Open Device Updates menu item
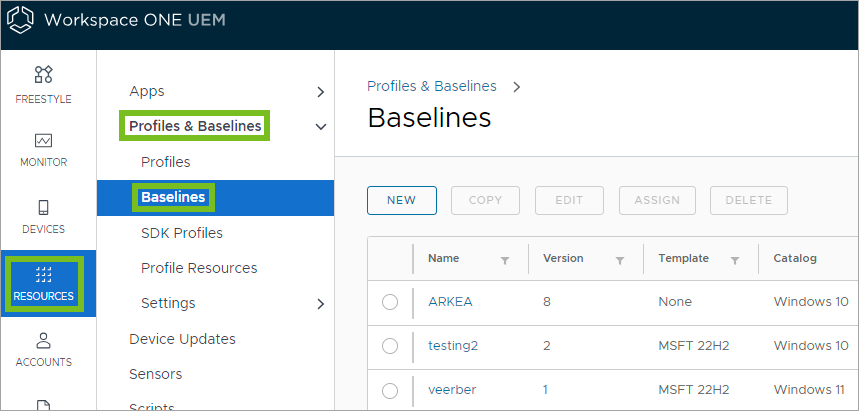The image size is (859, 411). tap(182, 339)
